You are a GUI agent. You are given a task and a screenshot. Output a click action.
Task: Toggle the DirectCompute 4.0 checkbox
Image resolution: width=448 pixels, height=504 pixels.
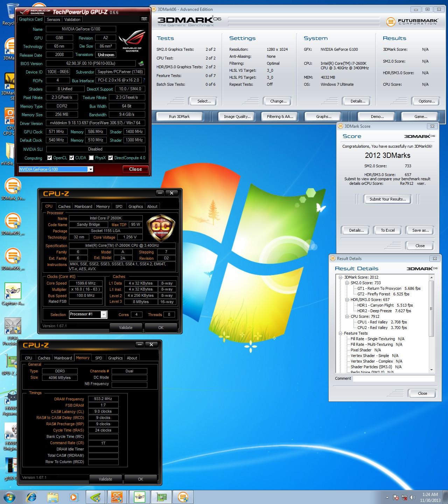tap(111, 158)
